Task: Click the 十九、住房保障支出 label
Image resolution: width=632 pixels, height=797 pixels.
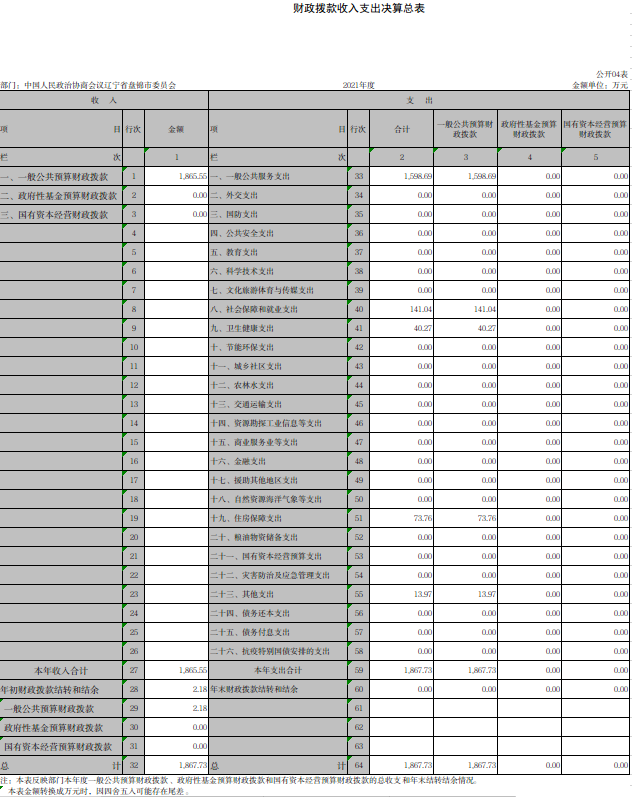Action: (x=247, y=518)
